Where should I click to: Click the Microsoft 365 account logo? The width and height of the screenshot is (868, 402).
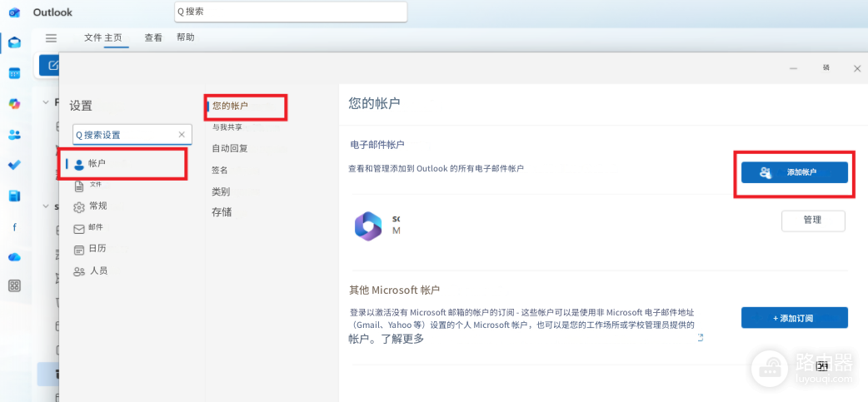(x=368, y=226)
